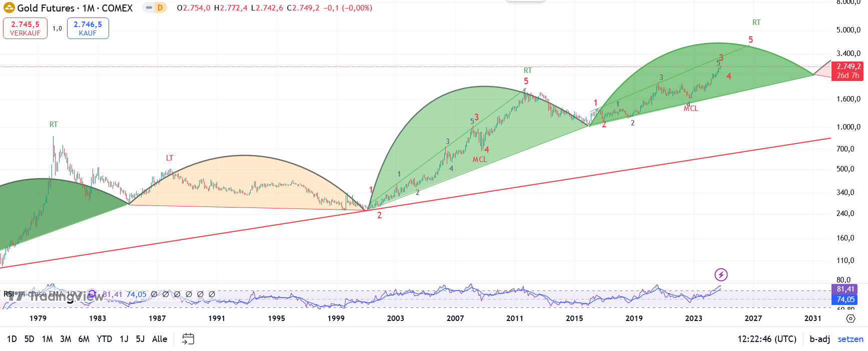The width and height of the screenshot is (868, 351).
Task: Select the 3M time range
Action: [x=66, y=339]
